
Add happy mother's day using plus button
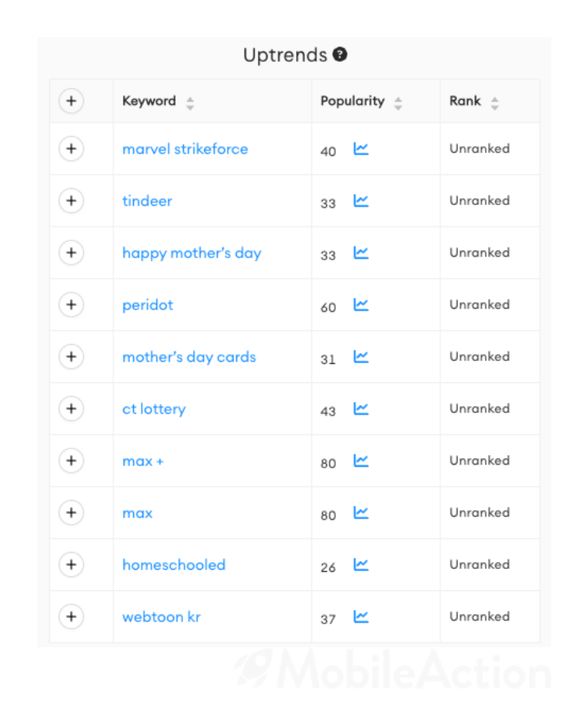pos(71,253)
